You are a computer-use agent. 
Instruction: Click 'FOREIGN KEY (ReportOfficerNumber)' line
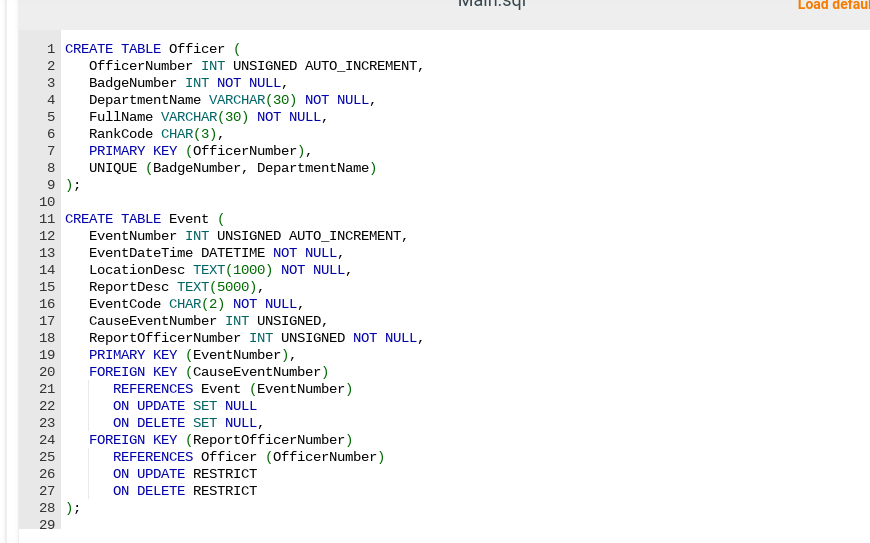(221, 440)
